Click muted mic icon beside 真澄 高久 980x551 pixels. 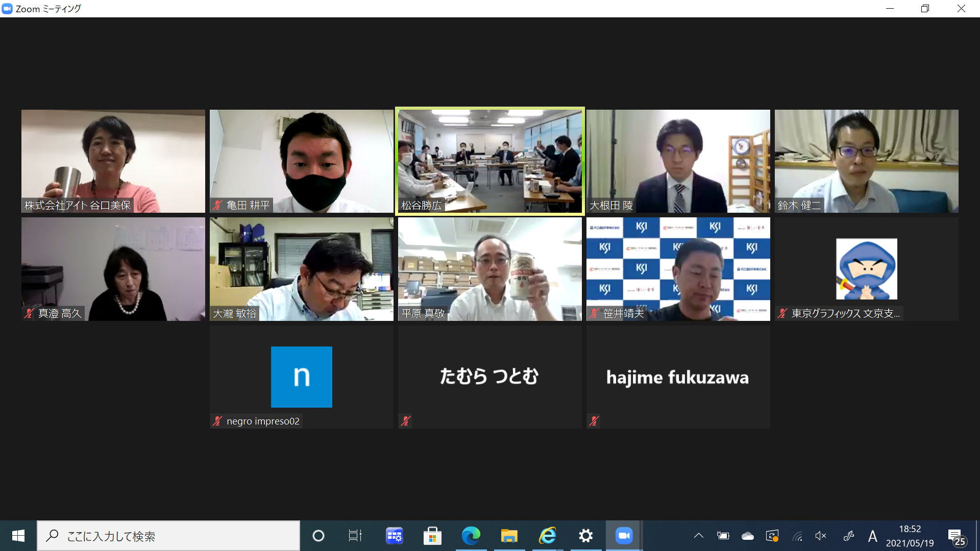29,313
